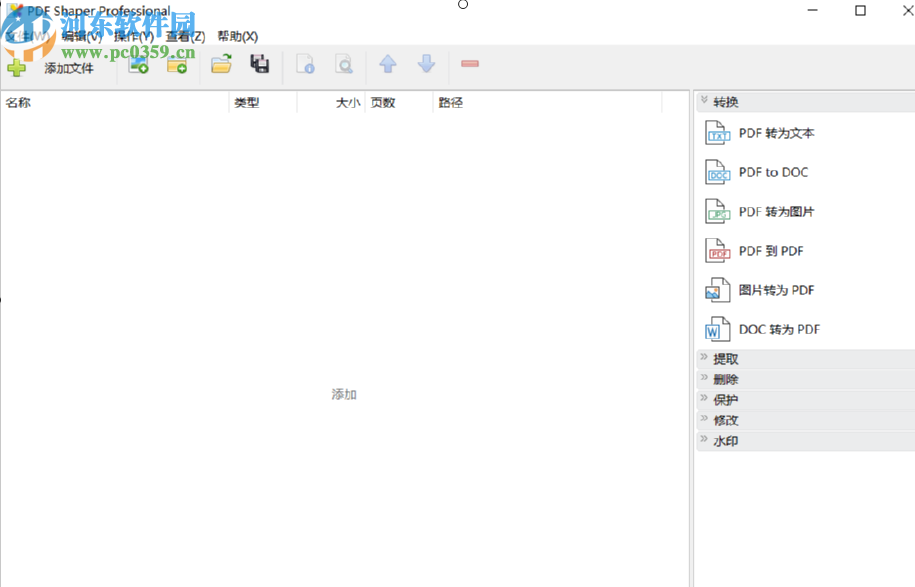Add files using the green plus icon

(18, 65)
